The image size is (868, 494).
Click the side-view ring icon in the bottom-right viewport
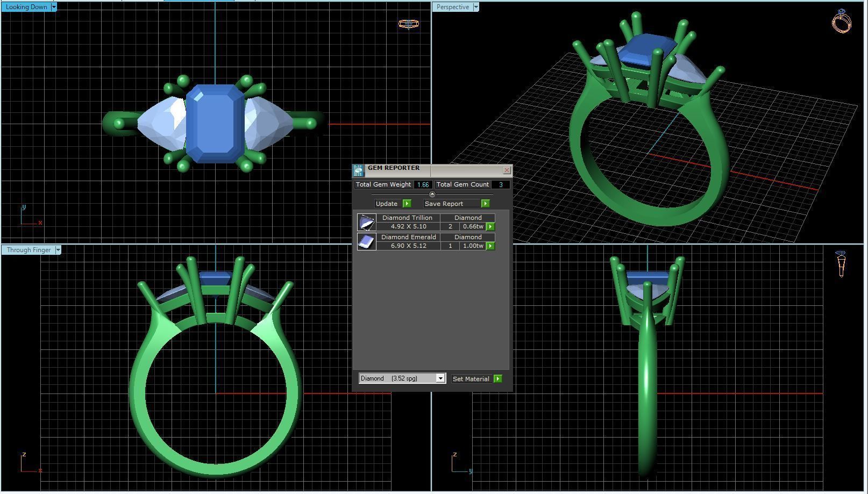(x=841, y=264)
